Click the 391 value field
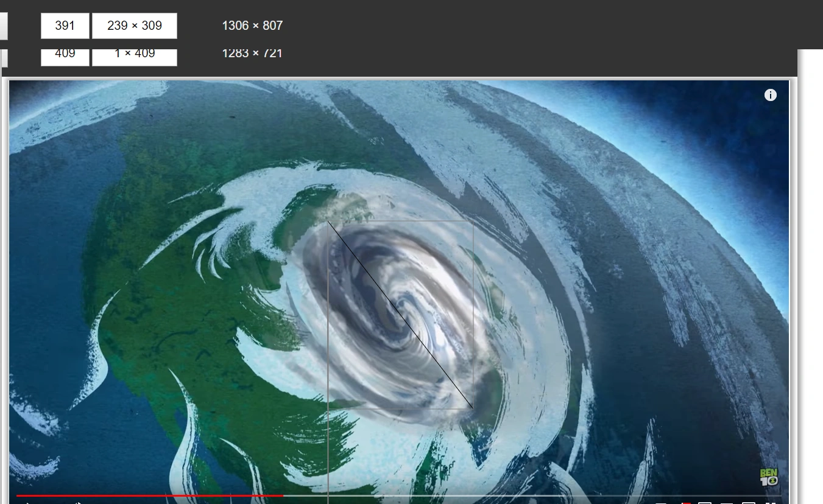 click(65, 26)
